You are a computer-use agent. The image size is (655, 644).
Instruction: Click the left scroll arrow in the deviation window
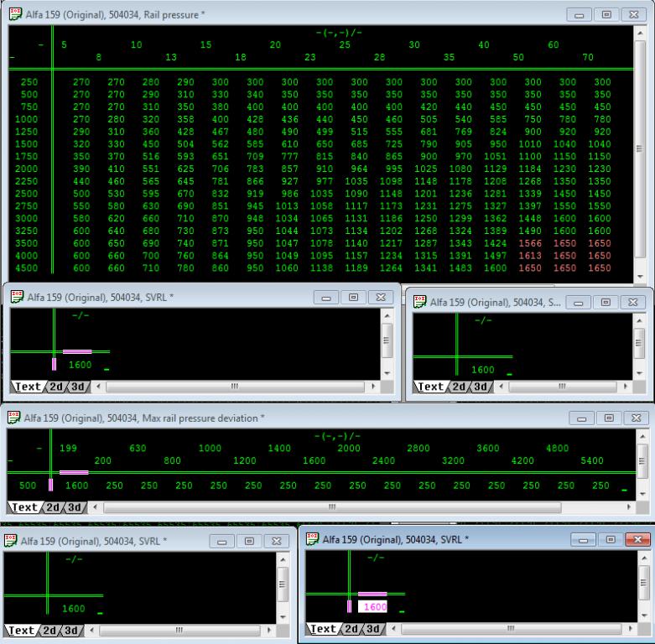point(96,507)
